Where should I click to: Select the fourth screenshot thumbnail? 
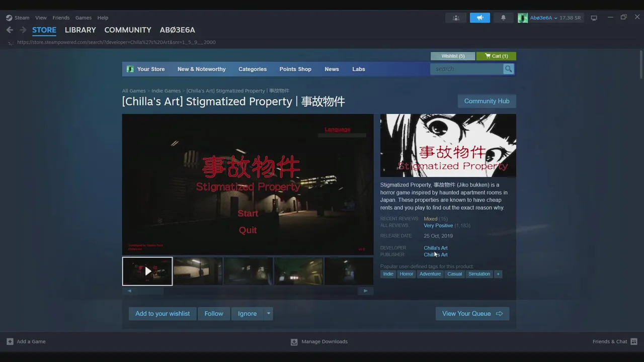[x=299, y=271]
